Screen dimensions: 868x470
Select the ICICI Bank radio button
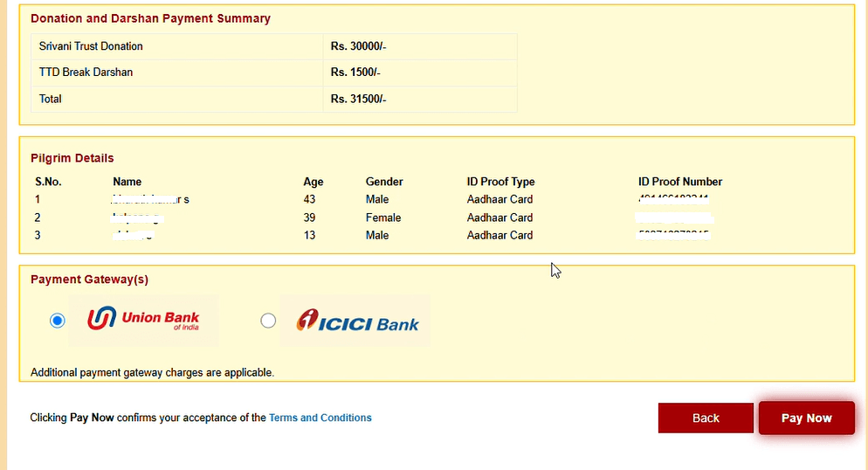pyautogui.click(x=268, y=321)
